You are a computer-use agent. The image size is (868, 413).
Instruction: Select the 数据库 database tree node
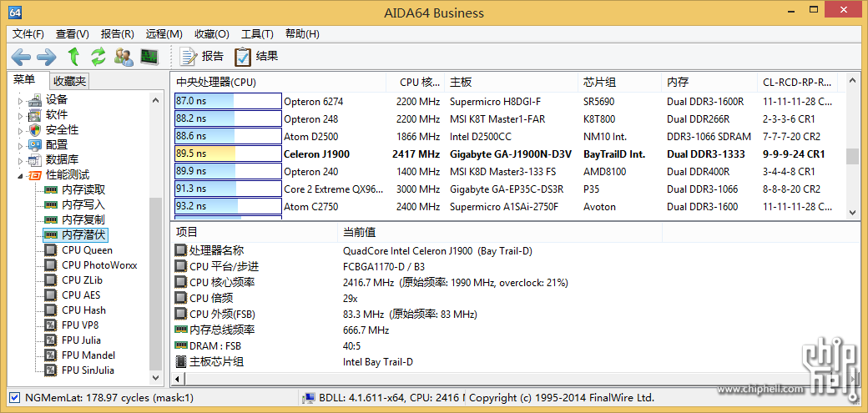pyautogui.click(x=62, y=159)
